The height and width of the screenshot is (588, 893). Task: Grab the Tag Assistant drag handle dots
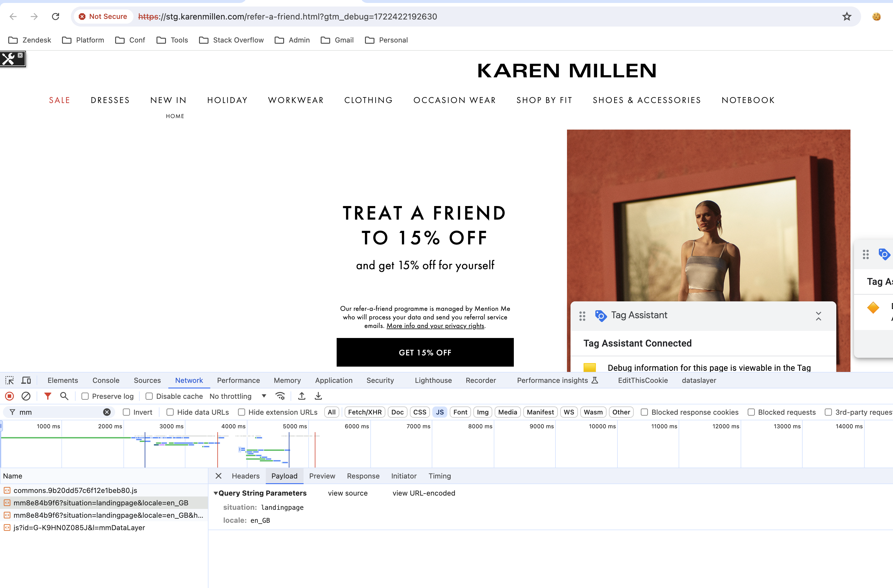tap(582, 316)
